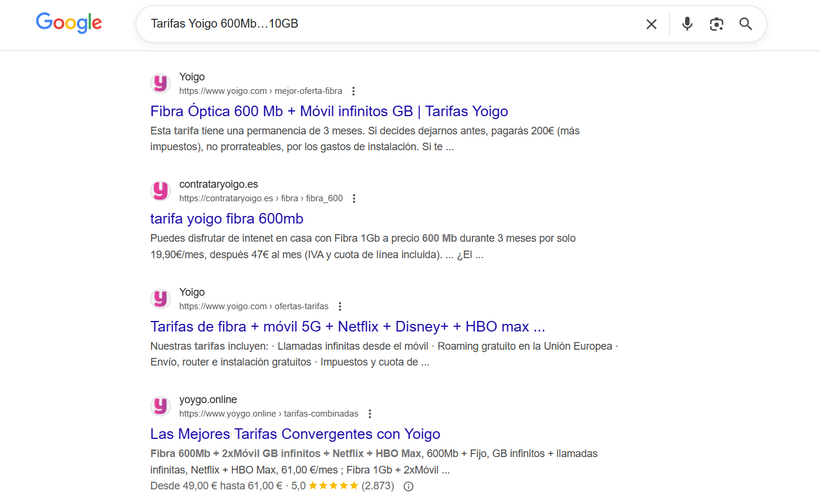
Task: Open the three-dot menu for the ofertas-tarifas result
Action: [x=340, y=306]
